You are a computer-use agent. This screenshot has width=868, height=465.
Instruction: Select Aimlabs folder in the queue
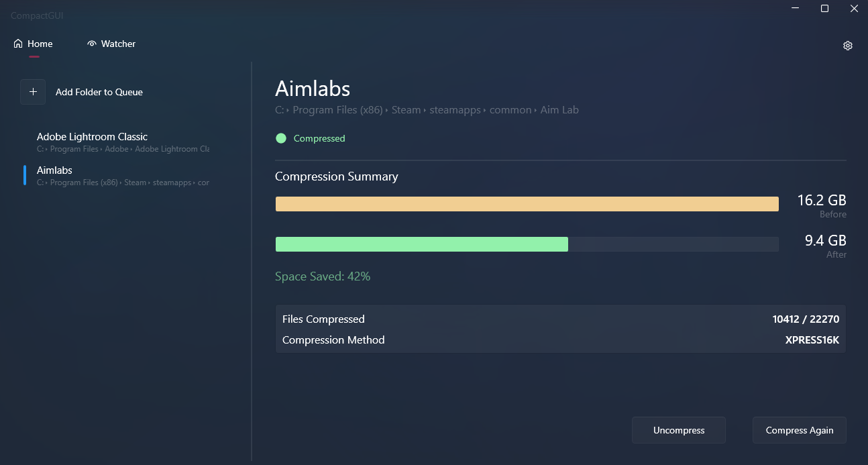pos(123,176)
